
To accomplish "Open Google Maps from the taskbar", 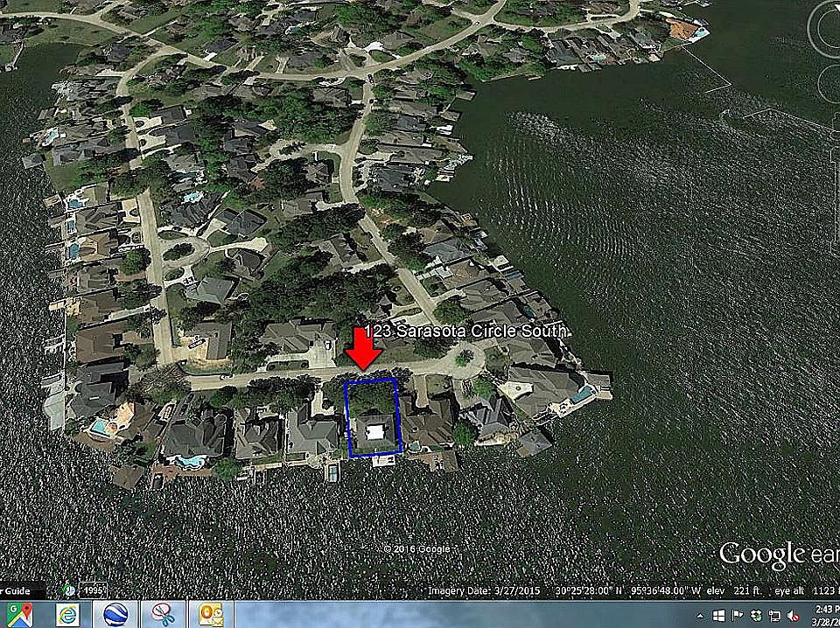I will point(20,614).
